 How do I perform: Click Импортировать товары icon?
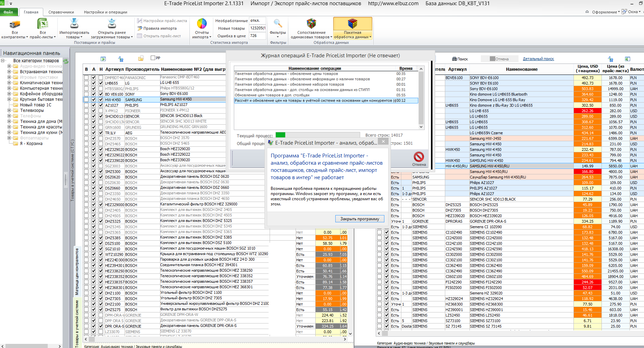click(74, 23)
